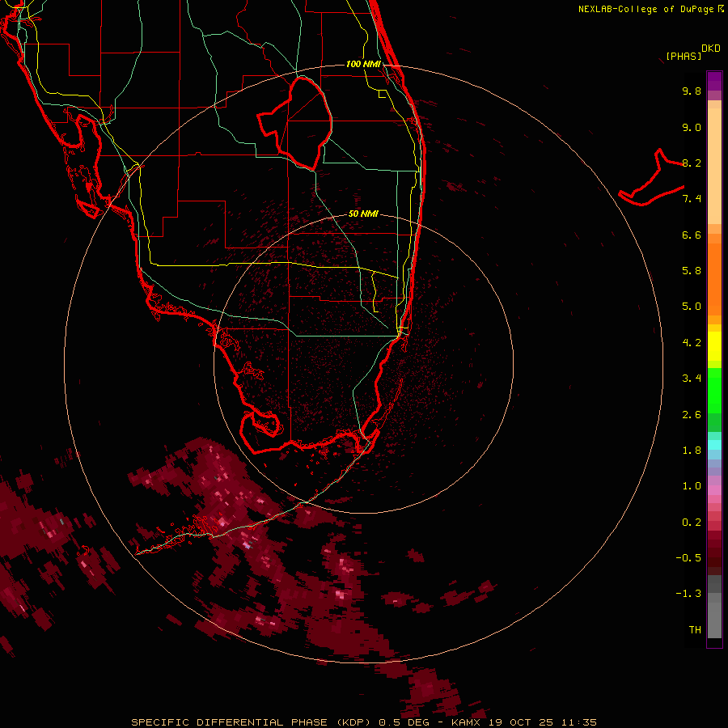Viewport: 728px width, 728px height.
Task: Click the 11:35 time stamp
Action: point(578,722)
